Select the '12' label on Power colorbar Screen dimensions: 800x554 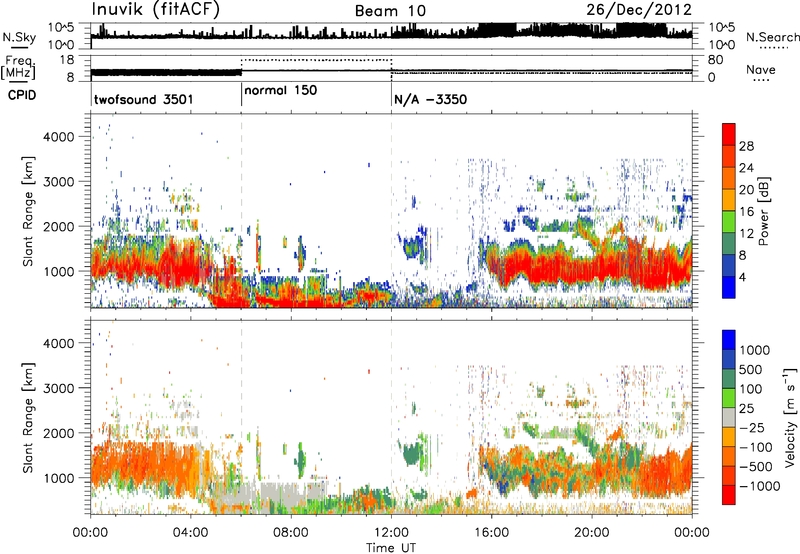[746, 234]
